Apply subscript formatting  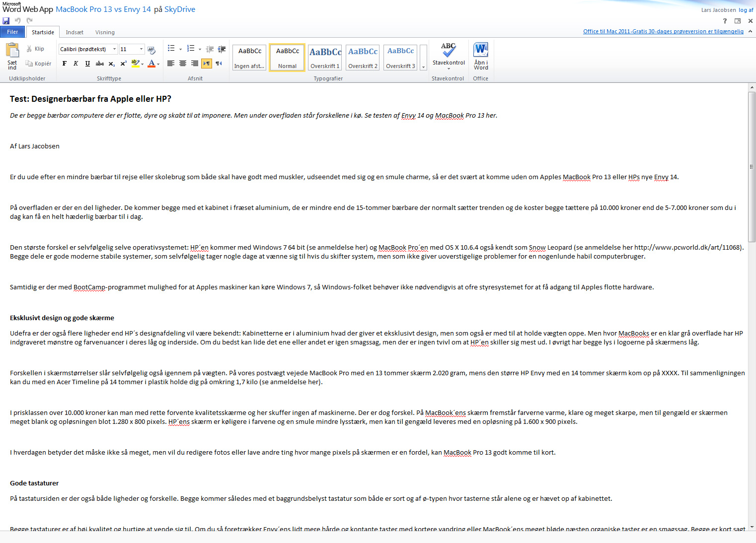[x=112, y=64]
